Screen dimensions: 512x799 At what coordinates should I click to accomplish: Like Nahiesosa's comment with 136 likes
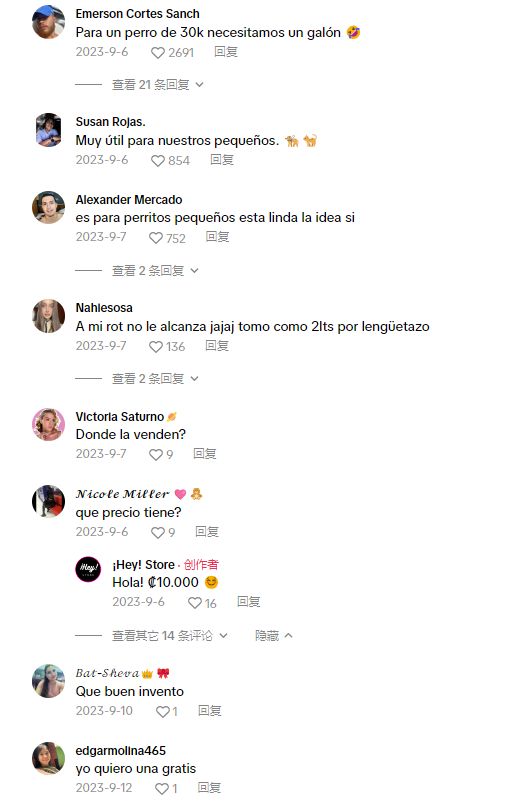pos(156,347)
